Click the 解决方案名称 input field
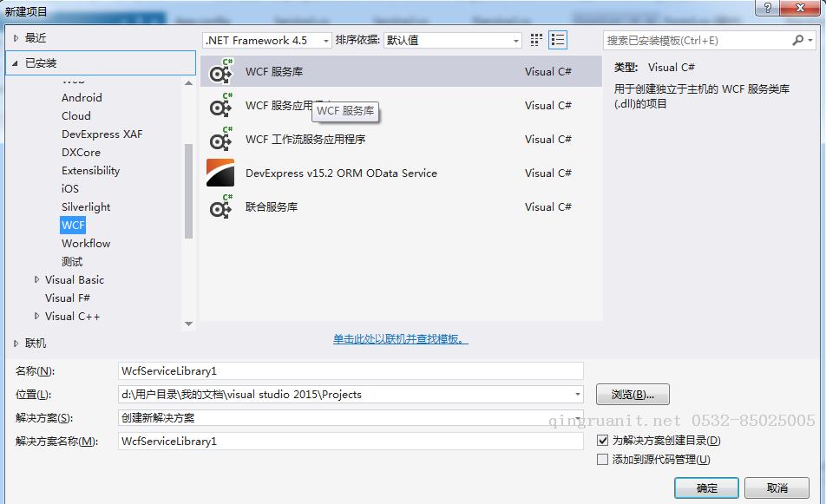 (351, 442)
